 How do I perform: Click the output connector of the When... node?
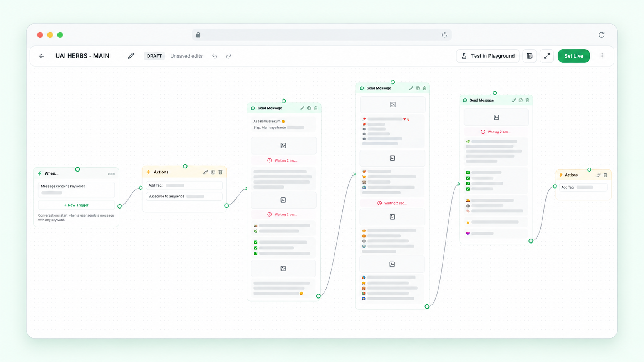coord(120,207)
